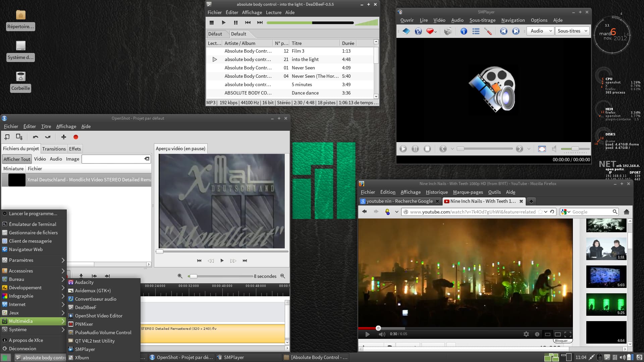Click the Afficher Tout filter button
The image size is (644, 362).
tap(17, 159)
